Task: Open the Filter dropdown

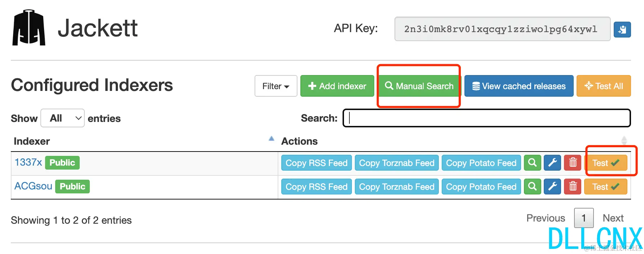Action: (x=276, y=86)
